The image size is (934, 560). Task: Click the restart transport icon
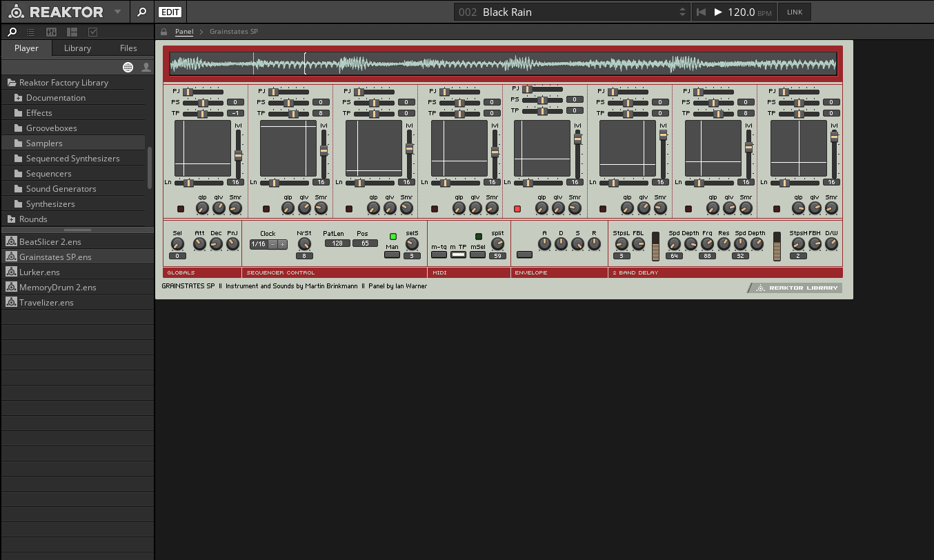click(x=702, y=12)
